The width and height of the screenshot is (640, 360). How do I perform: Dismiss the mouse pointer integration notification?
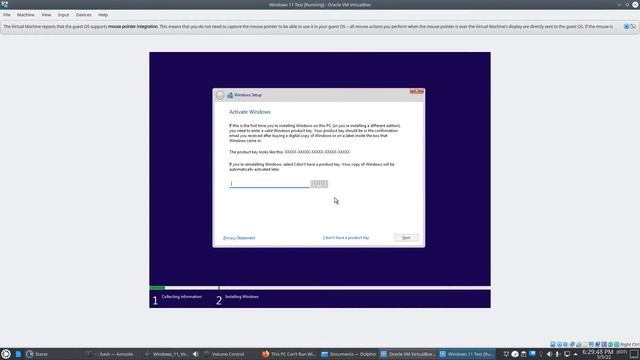(x=627, y=27)
